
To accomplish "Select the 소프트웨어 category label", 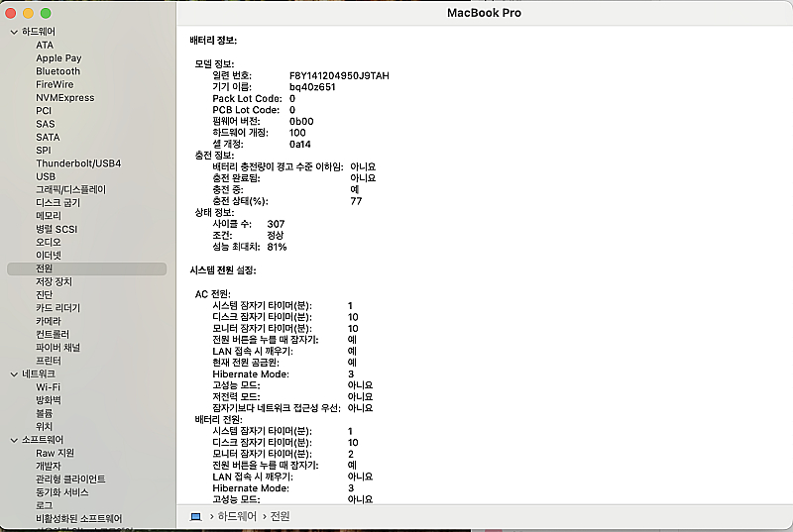I will tap(43, 440).
